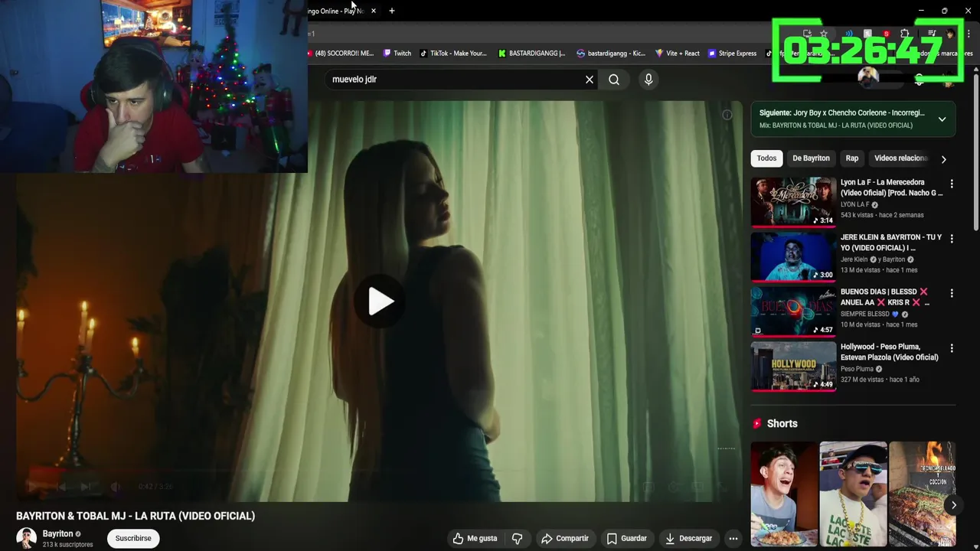Viewport: 980px width, 551px height.
Task: Like the video with 'Me gusta'
Action: (475, 539)
